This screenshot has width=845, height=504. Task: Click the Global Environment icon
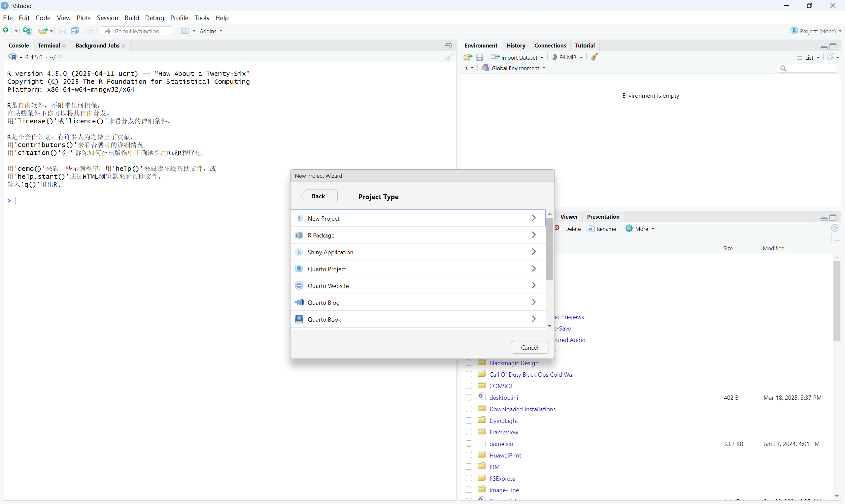486,68
